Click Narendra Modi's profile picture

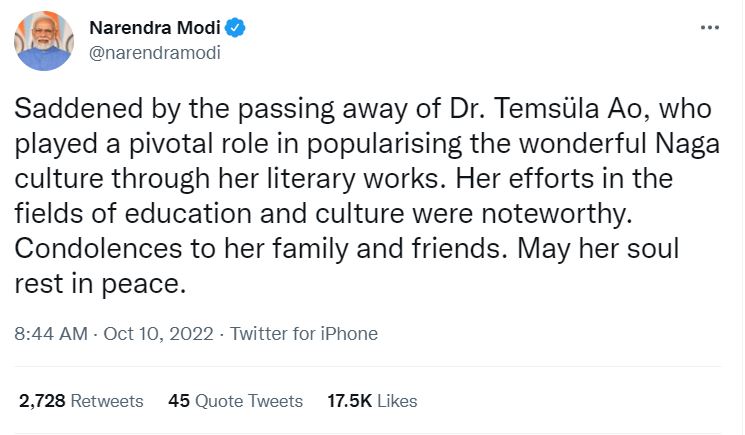coord(42,42)
